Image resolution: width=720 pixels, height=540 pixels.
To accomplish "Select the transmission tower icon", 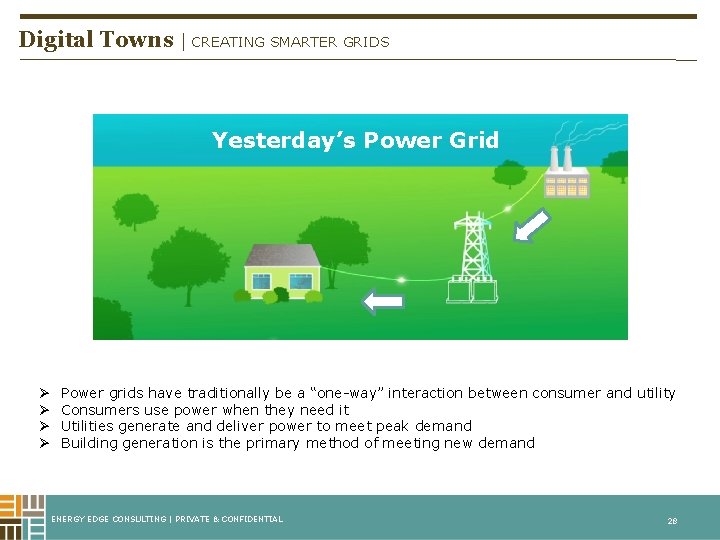I will coord(473,257).
